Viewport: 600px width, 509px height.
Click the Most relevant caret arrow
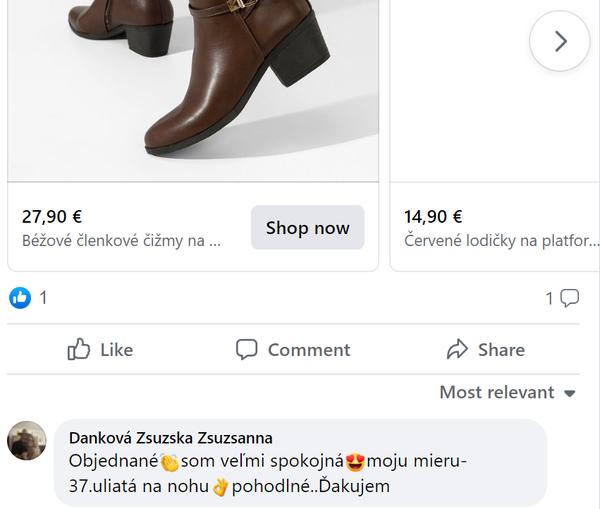point(570,393)
